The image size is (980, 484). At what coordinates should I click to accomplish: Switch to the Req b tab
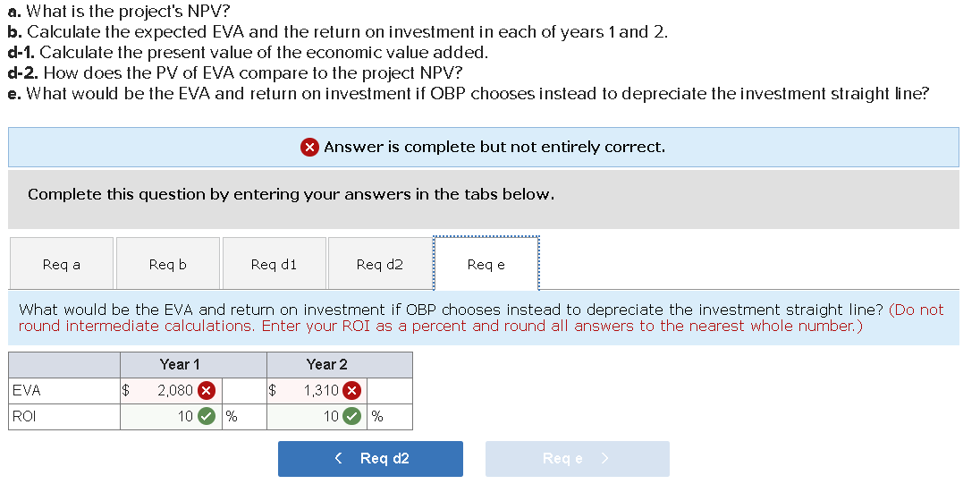167,264
